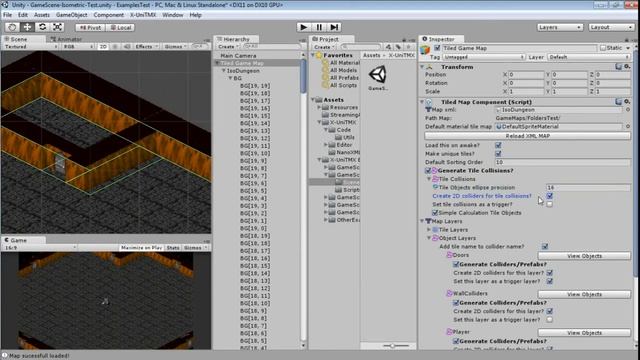Toggle Load this on awake checkbox
640x360 pixels.
498,145
